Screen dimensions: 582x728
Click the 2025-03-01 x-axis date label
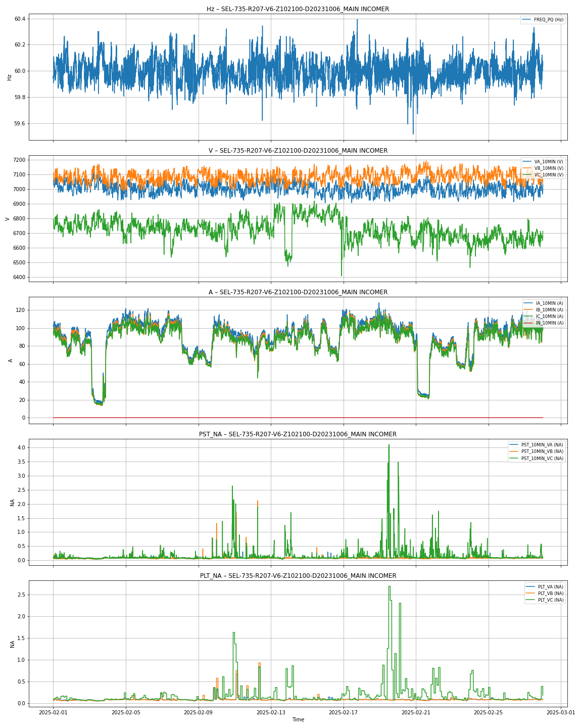(561, 712)
